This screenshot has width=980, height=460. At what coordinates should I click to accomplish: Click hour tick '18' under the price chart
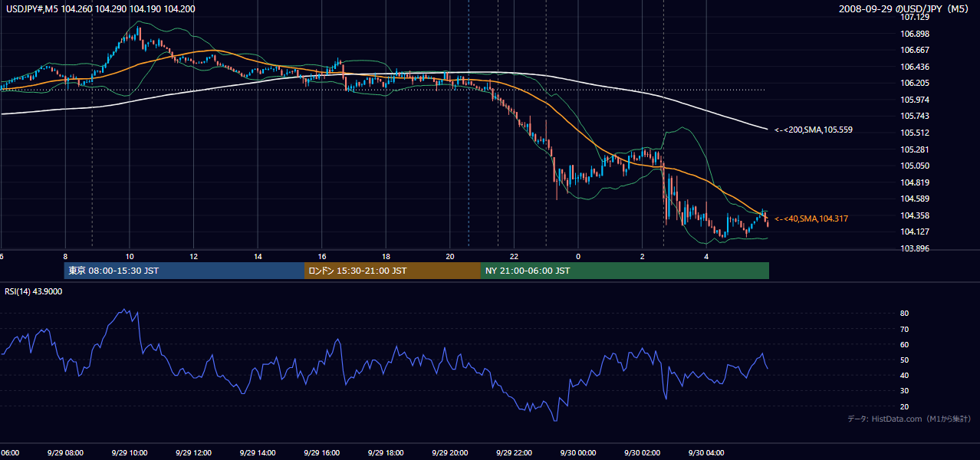tap(386, 256)
